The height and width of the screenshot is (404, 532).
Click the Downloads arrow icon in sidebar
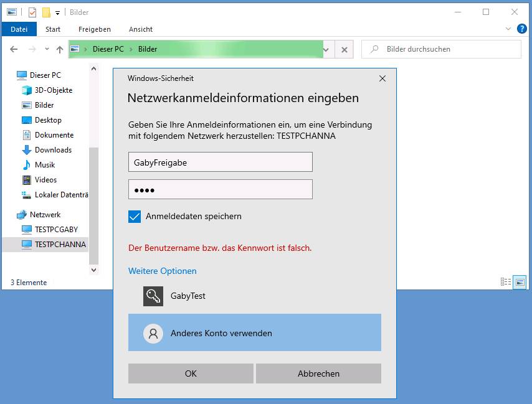[x=26, y=150]
